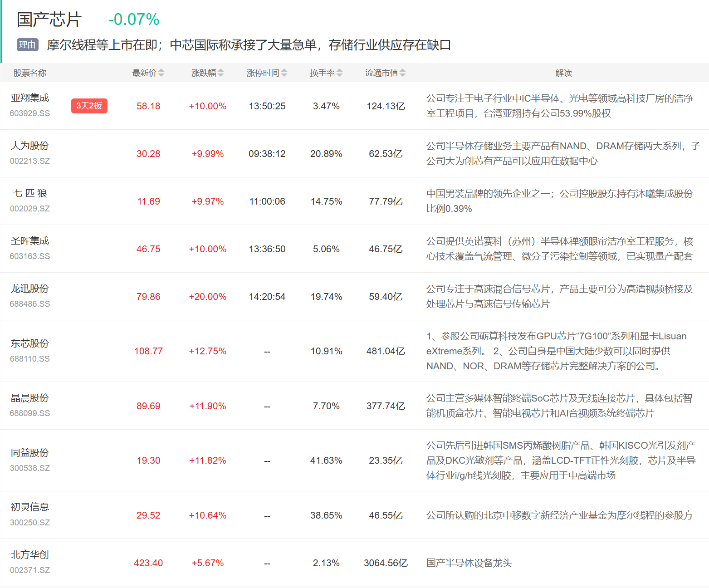Open 晶晨股份 stock entry
The height and width of the screenshot is (588, 709).
pos(30,398)
